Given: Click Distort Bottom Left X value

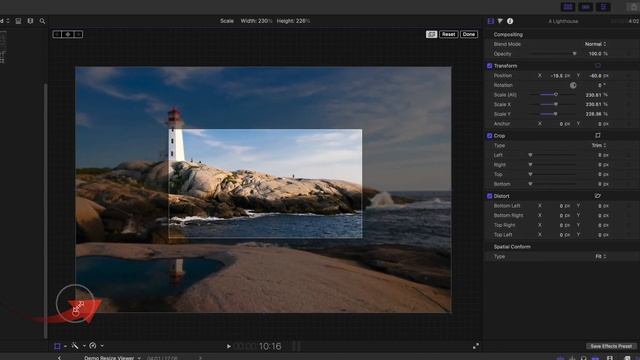Looking at the screenshot, I should click(x=565, y=206).
